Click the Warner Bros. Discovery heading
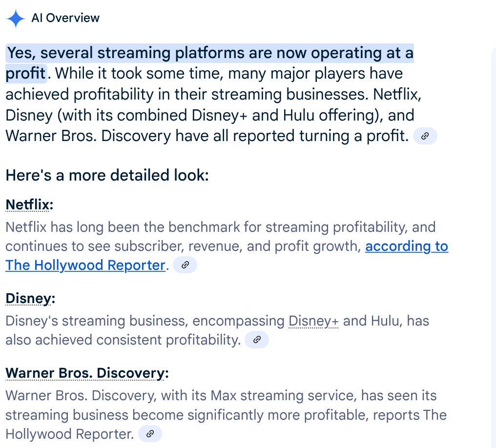This screenshot has width=496, height=448. tap(85, 373)
